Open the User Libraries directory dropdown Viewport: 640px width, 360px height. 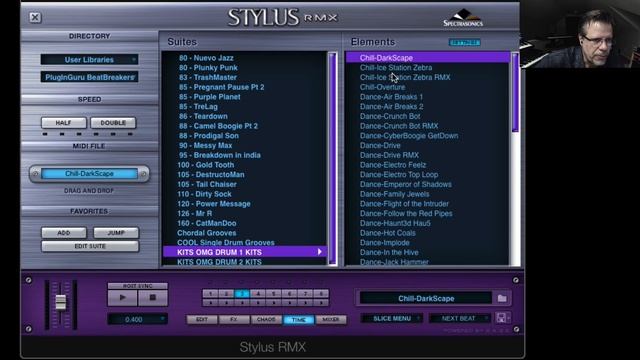pyautogui.click(x=89, y=60)
